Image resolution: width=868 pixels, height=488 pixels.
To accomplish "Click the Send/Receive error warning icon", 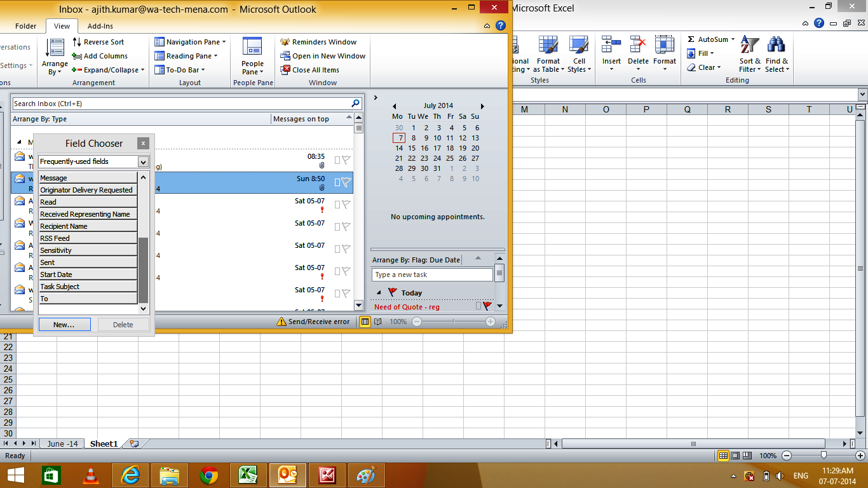I will coord(281,322).
